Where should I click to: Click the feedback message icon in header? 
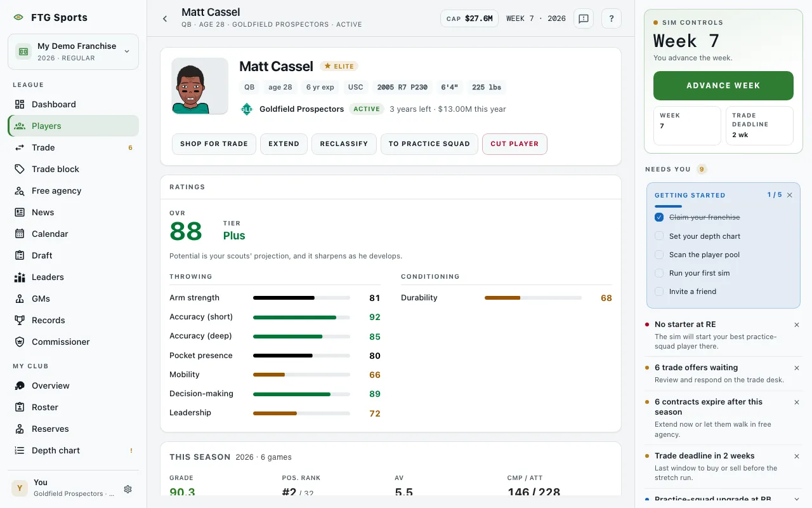coord(584,18)
